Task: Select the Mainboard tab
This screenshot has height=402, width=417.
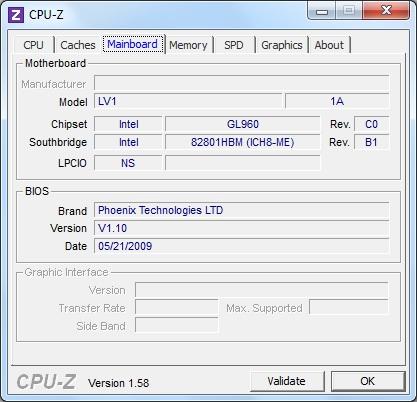Action: click(x=133, y=44)
